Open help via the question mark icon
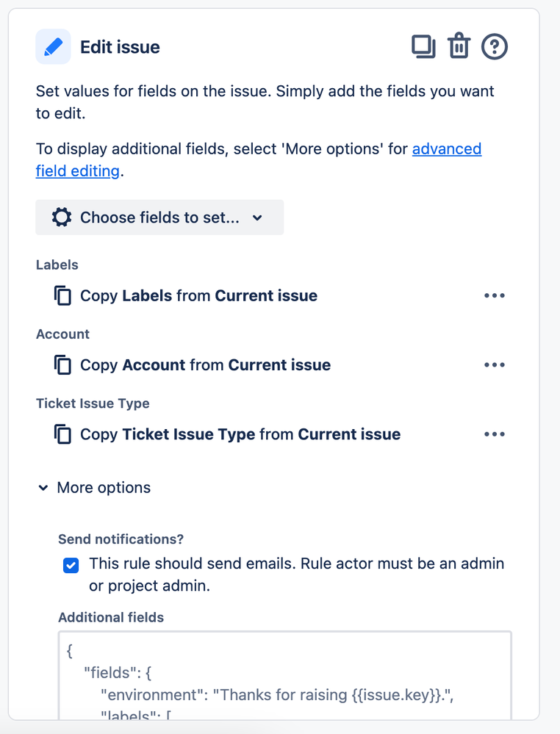The image size is (560, 734). point(495,47)
